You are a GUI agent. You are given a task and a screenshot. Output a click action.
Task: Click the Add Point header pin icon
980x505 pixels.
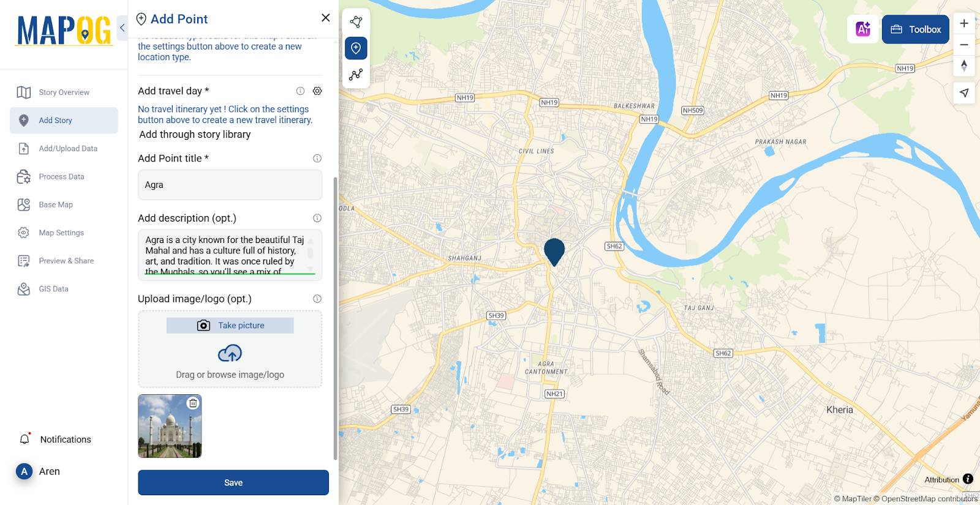click(141, 19)
